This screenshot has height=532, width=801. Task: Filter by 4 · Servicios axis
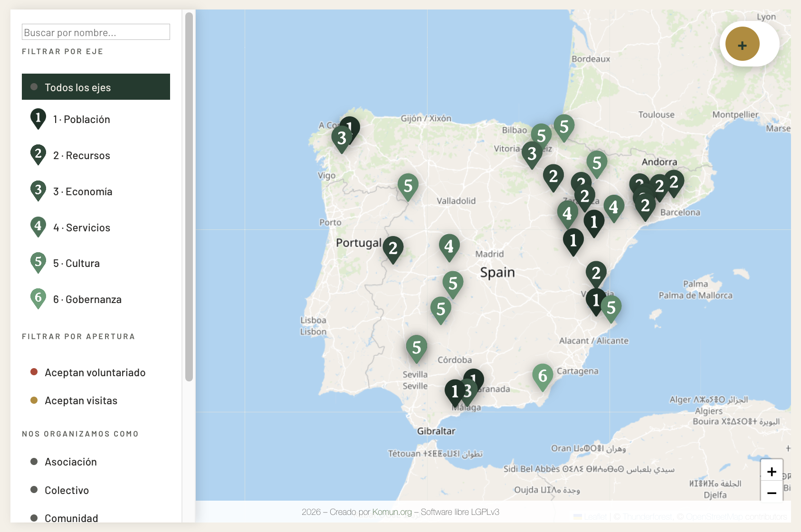[x=96, y=228]
